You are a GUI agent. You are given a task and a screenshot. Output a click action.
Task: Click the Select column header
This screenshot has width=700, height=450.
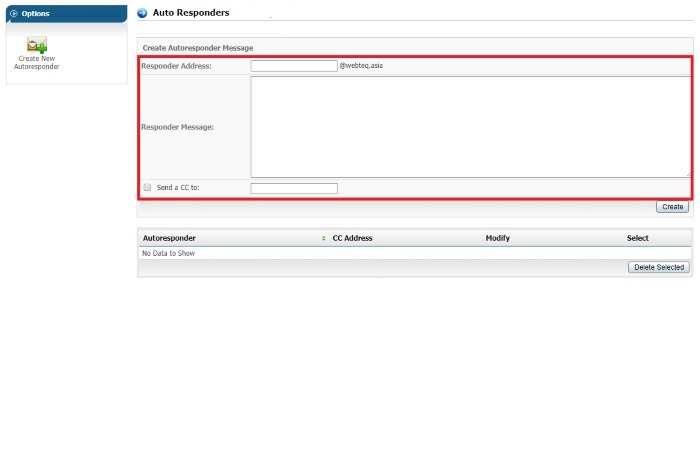pyautogui.click(x=638, y=238)
